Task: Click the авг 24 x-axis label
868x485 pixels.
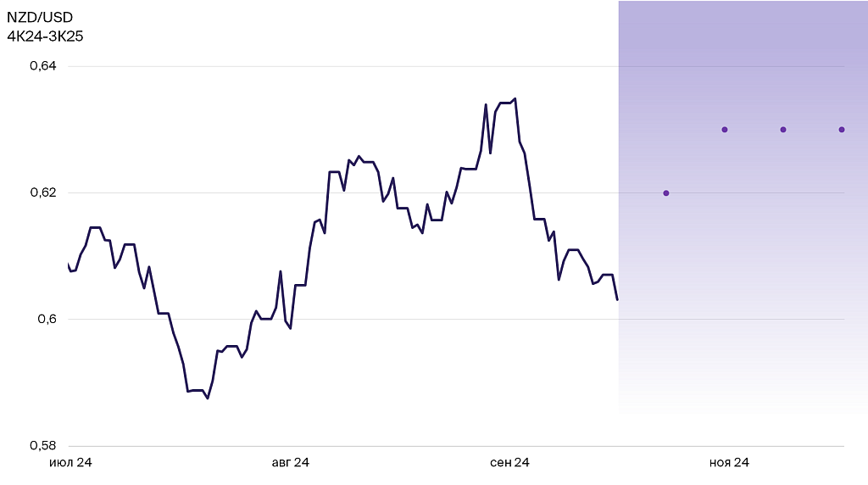Action: click(290, 463)
